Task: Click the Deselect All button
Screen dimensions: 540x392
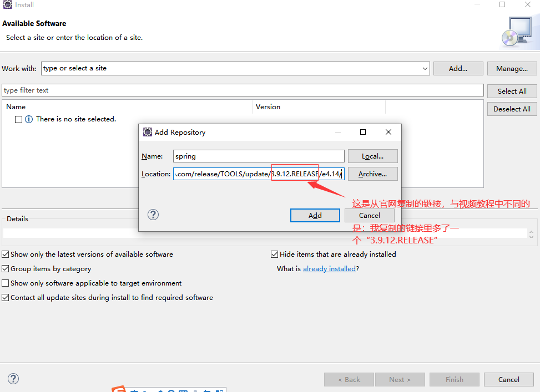Action: click(x=512, y=109)
